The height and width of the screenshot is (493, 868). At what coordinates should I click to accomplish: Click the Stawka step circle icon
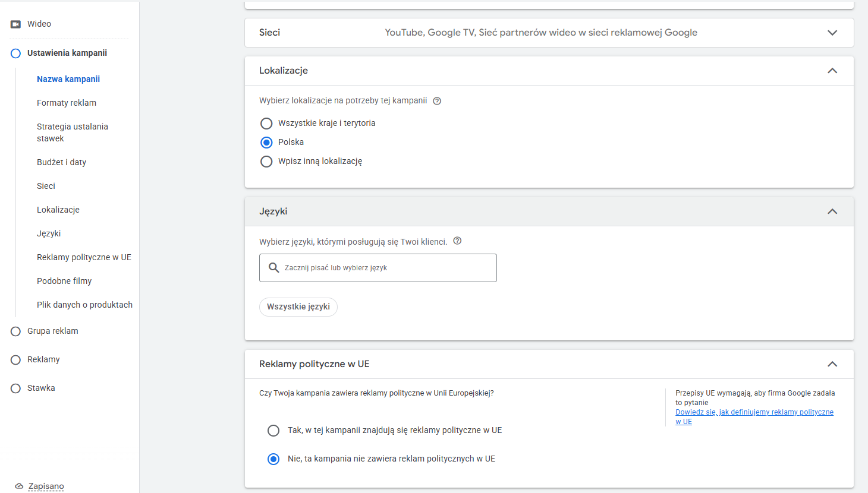(x=16, y=388)
